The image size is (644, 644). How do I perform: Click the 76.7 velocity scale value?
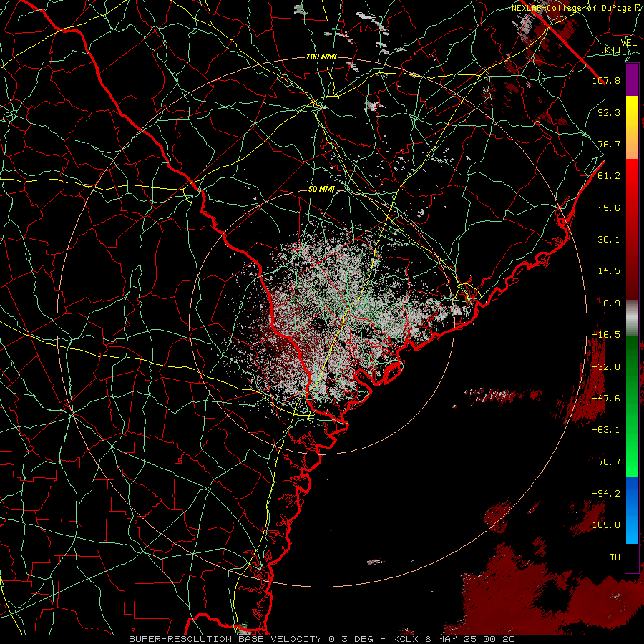[609, 144]
